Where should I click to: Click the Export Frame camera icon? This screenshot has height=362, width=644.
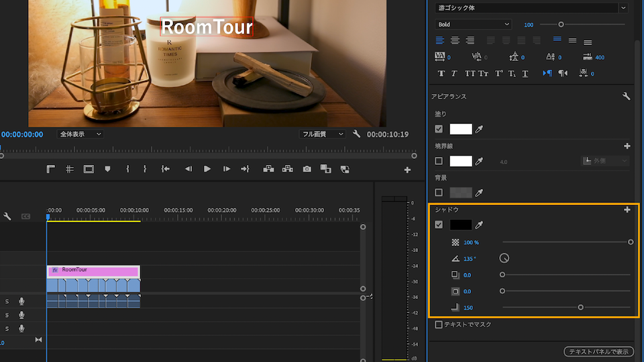[307, 169]
